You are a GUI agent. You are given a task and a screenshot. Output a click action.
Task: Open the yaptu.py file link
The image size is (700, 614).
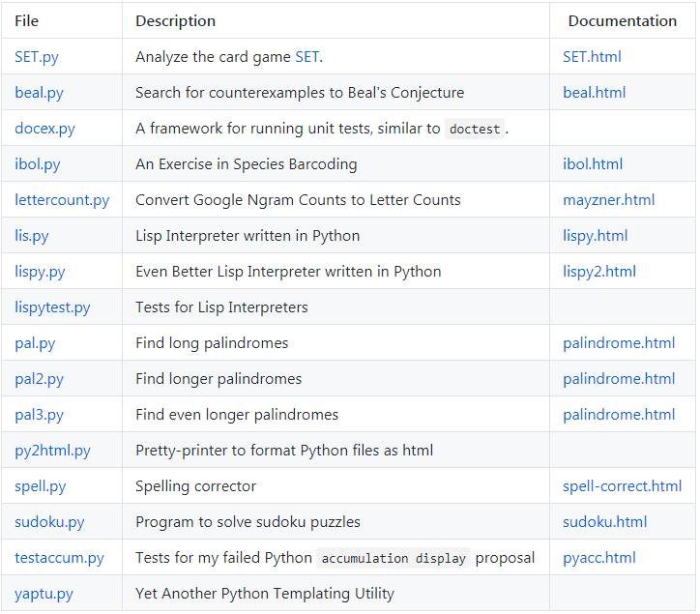(44, 594)
